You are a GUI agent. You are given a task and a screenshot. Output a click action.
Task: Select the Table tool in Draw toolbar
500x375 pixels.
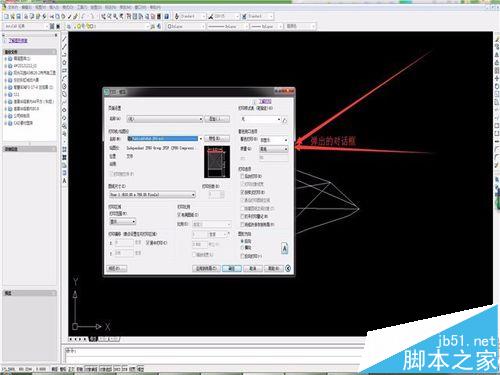point(64,173)
